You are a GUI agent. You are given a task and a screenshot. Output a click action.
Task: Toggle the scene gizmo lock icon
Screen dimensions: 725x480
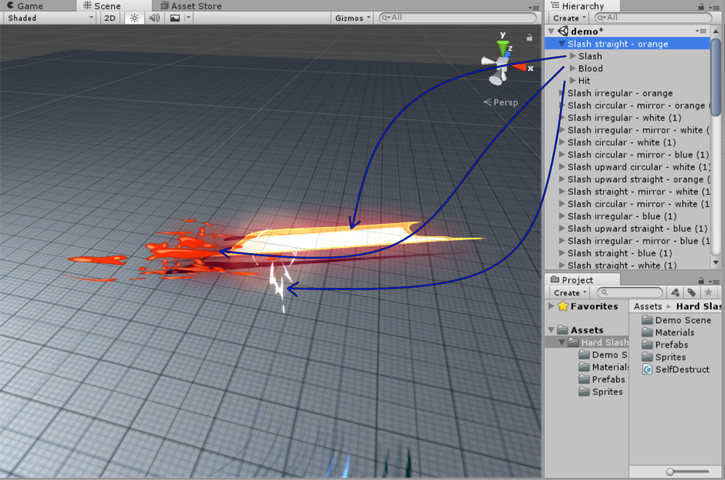pyautogui.click(x=529, y=37)
